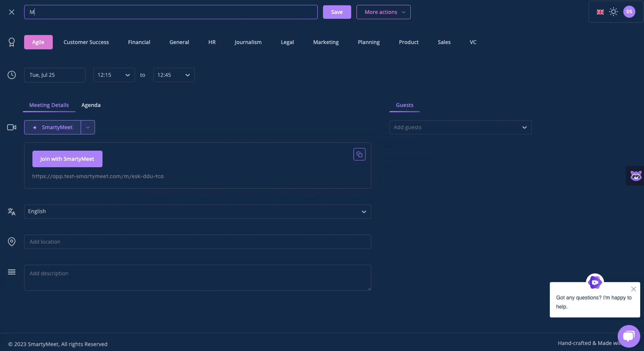Viewport: 644px width, 351px height.
Task: Open the More actions dropdown
Action: click(x=383, y=12)
